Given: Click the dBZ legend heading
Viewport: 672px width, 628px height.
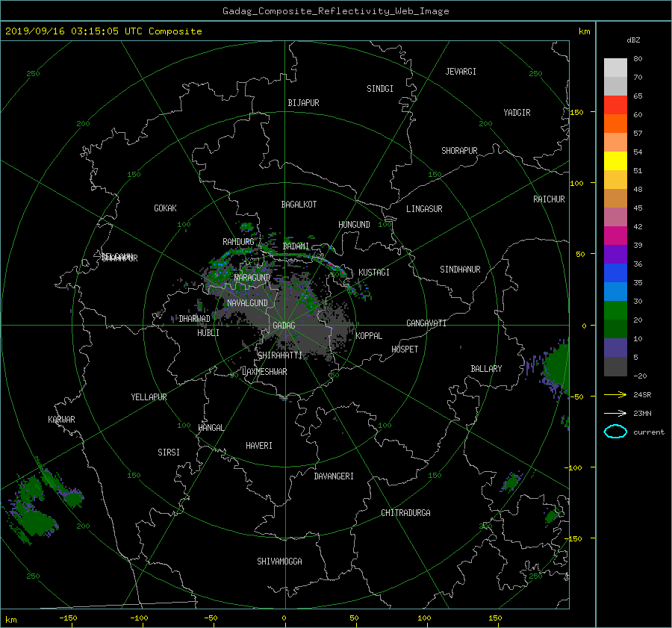Looking at the screenshot, I should (633, 40).
